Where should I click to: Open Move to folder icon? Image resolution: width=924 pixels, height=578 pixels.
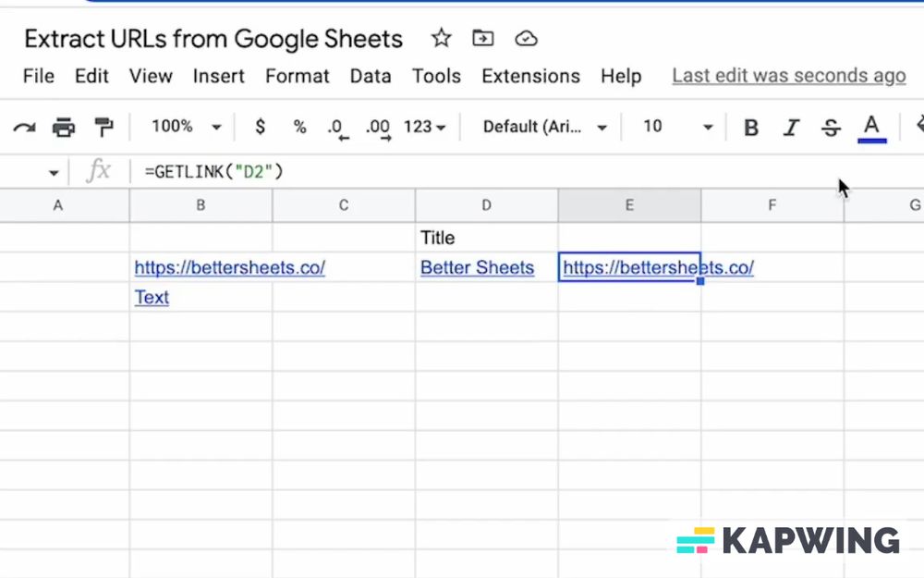pyautogui.click(x=482, y=38)
